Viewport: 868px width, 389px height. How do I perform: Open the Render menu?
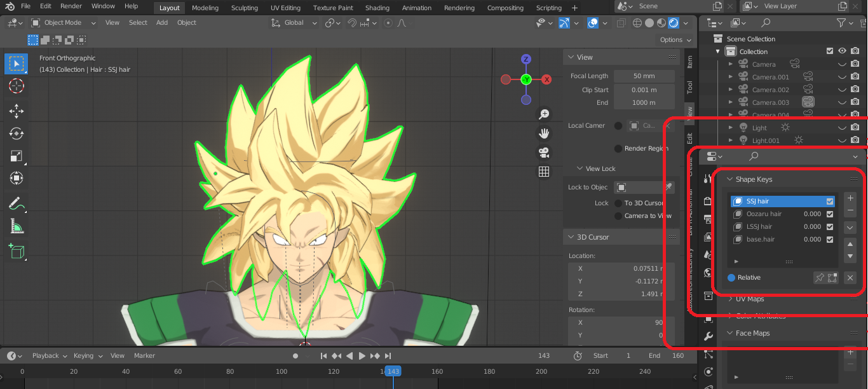[71, 6]
